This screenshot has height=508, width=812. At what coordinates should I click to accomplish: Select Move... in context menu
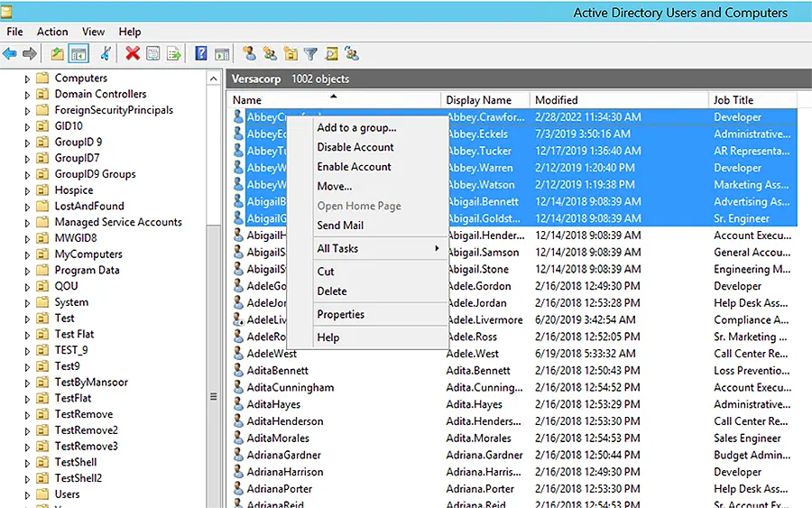(334, 187)
